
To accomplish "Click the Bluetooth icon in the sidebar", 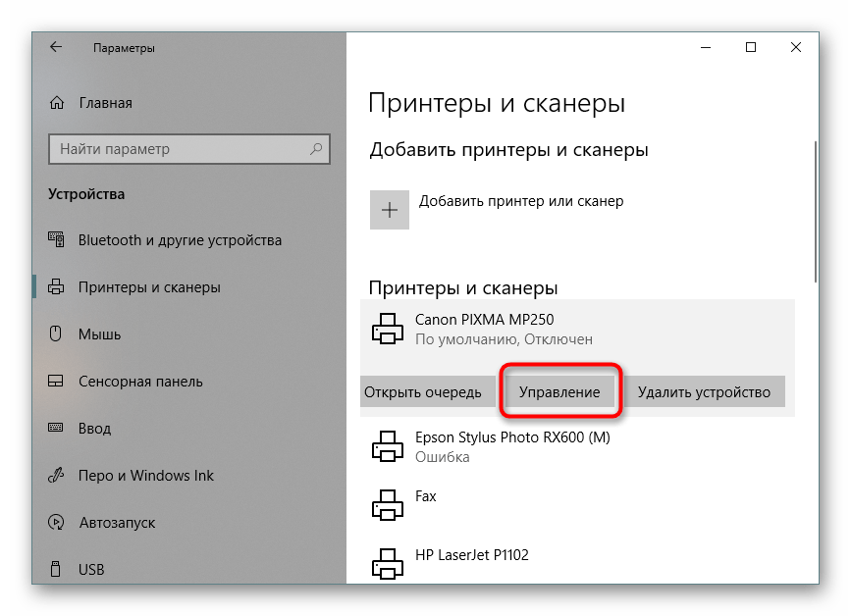I will click(54, 240).
